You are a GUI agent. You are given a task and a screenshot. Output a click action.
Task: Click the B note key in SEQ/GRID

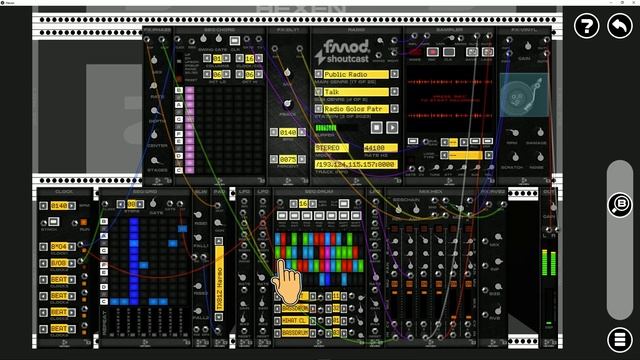pos(104,221)
